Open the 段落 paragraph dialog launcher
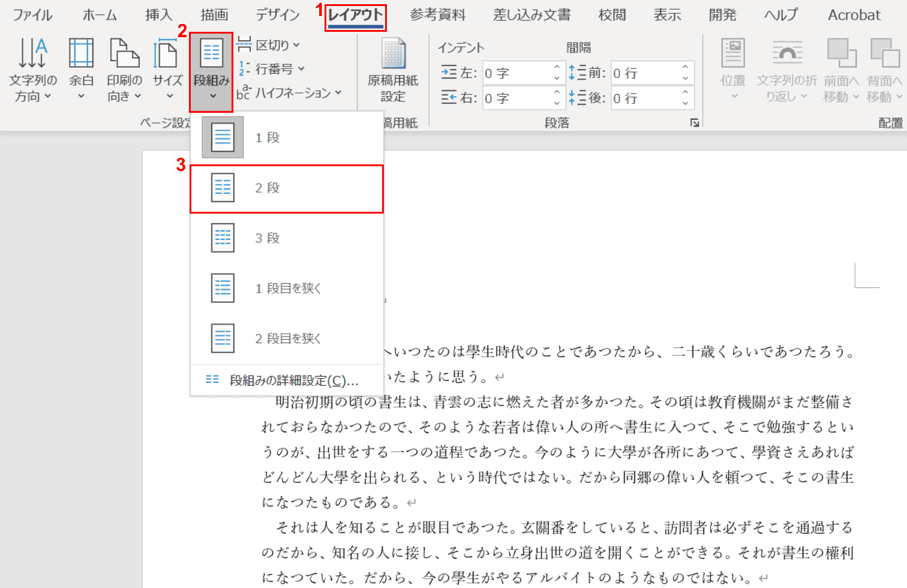The height and width of the screenshot is (588, 907). [x=695, y=123]
